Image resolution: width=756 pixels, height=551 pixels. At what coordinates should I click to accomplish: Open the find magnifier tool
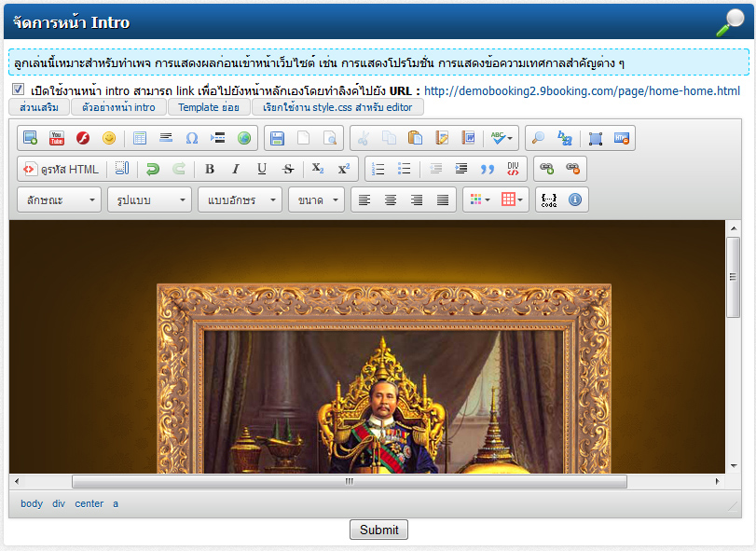click(538, 138)
